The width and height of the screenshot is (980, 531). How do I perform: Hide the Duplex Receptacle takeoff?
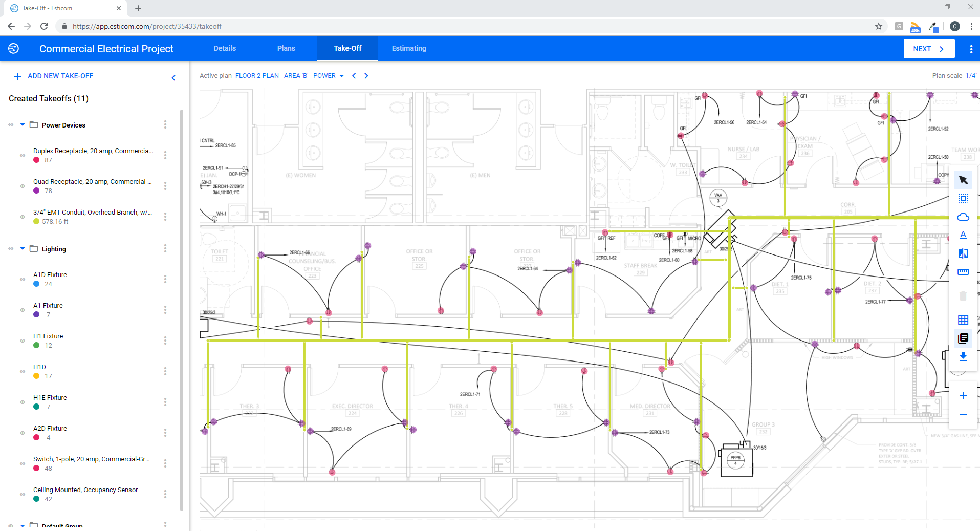pyautogui.click(x=23, y=155)
